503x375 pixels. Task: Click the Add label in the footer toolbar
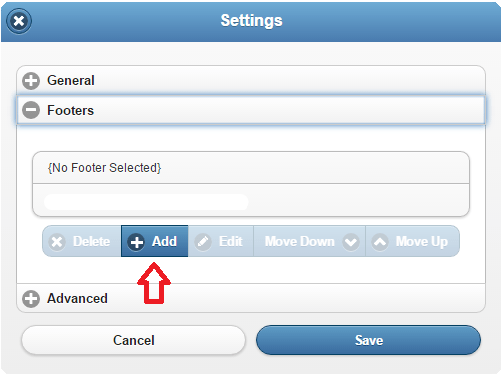[x=164, y=241]
